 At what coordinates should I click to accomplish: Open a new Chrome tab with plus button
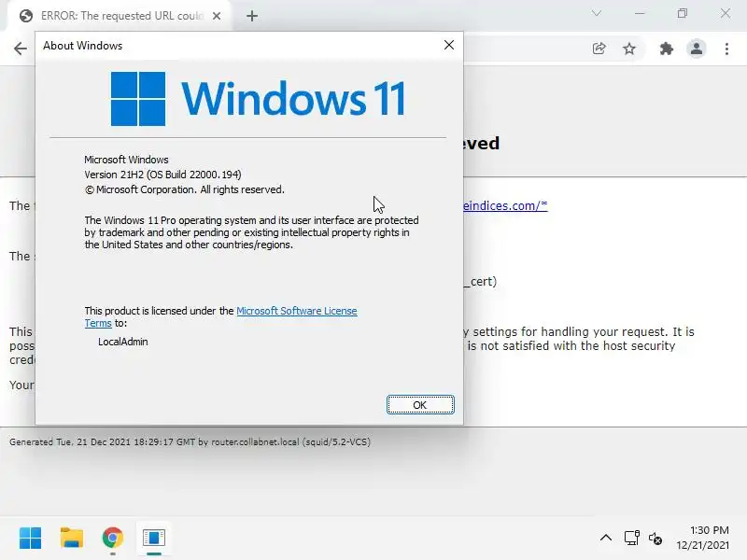252,16
